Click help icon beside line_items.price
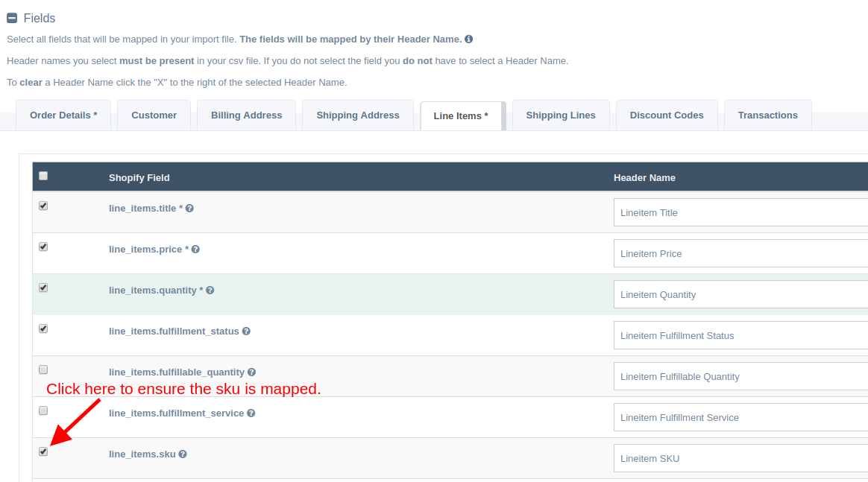Viewport: 868px width, 482px height. [195, 250]
